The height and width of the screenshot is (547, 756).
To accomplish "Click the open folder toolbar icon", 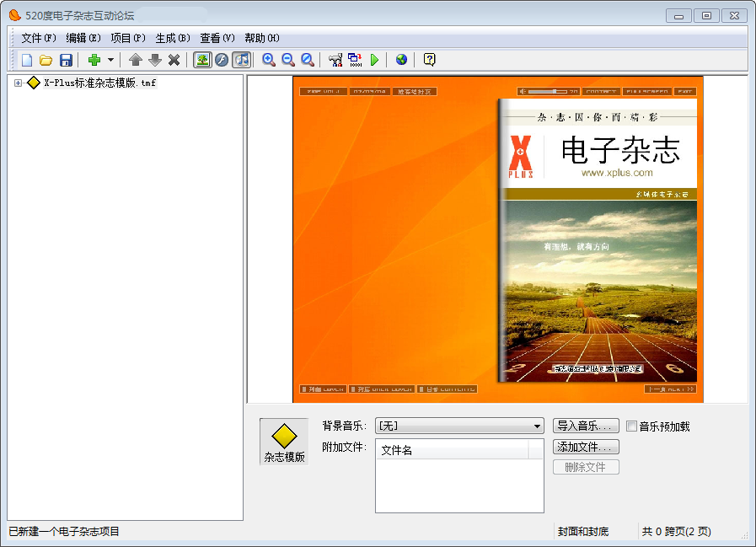I will coord(46,60).
